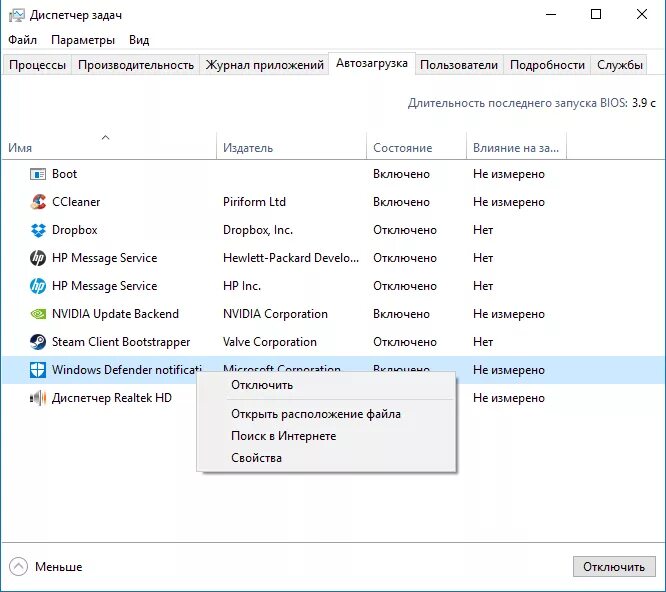
Task: Click the NVIDIA Corporation publisher cell
Action: 275,314
